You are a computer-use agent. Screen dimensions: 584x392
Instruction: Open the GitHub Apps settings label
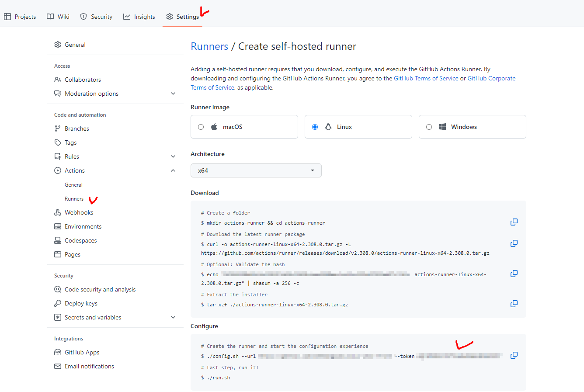pyautogui.click(x=82, y=352)
